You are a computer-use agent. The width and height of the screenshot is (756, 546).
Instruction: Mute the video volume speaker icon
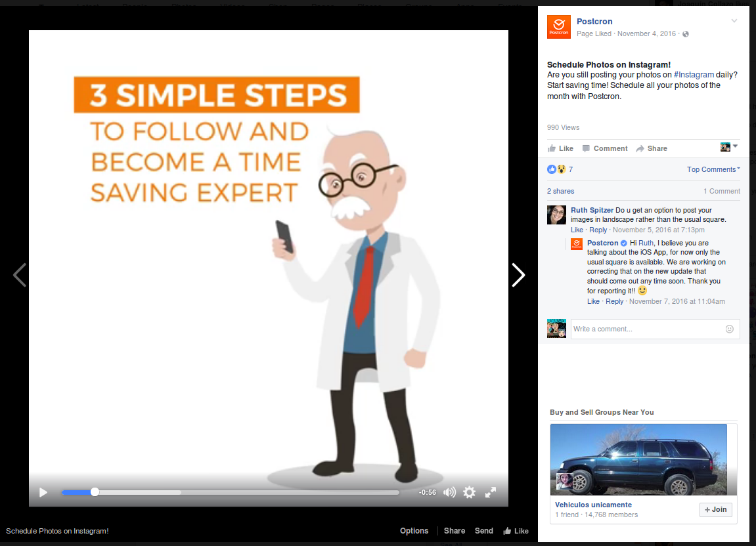coord(449,492)
